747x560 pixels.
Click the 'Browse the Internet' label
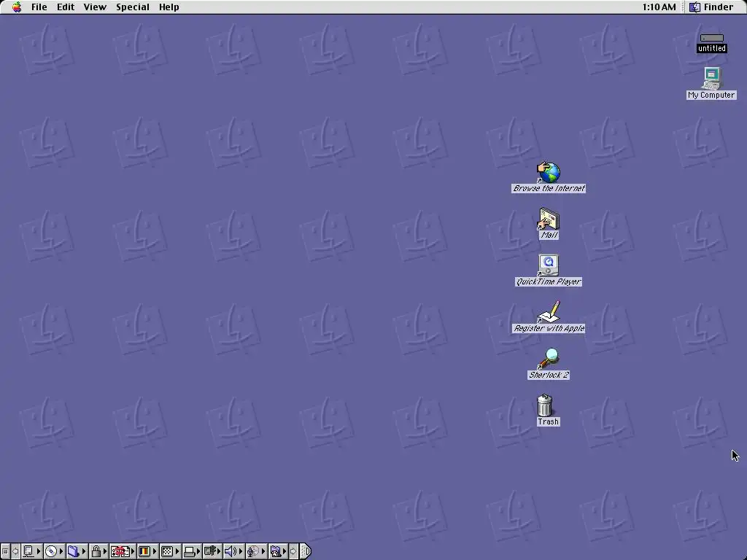coord(549,188)
